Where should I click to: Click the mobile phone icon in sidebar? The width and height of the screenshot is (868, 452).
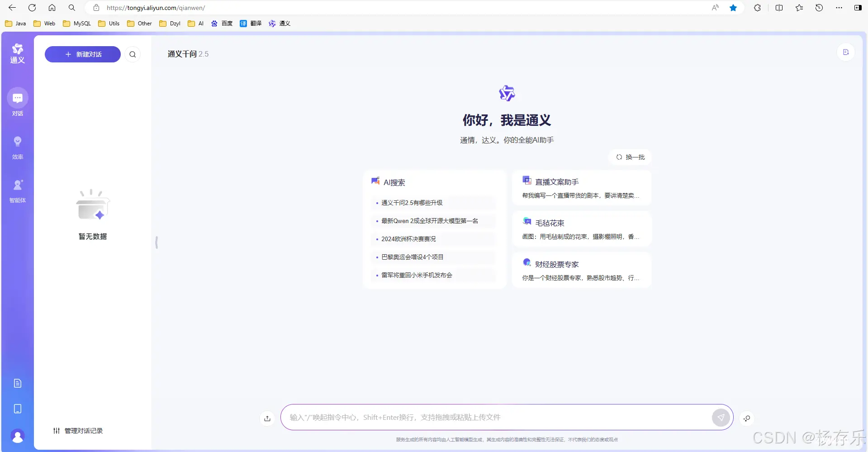pyautogui.click(x=18, y=409)
